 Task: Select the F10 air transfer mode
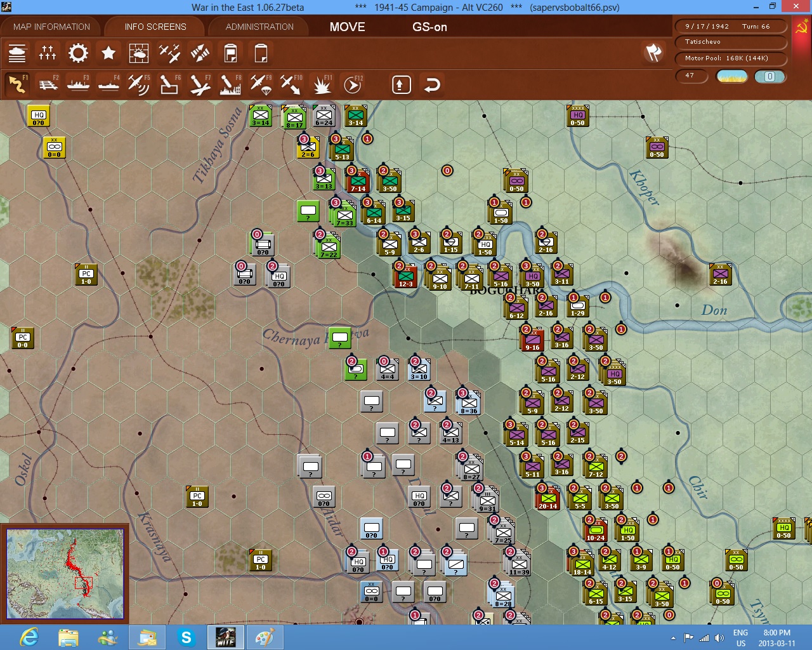(291, 84)
